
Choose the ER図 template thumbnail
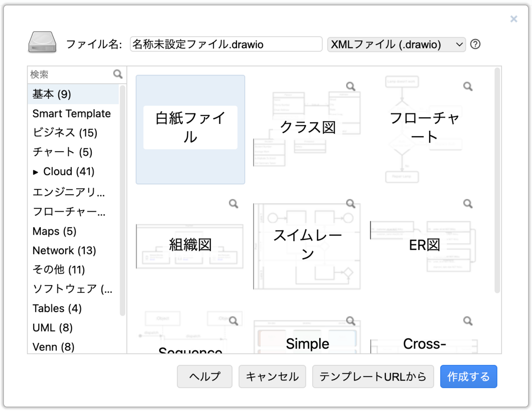click(425, 247)
